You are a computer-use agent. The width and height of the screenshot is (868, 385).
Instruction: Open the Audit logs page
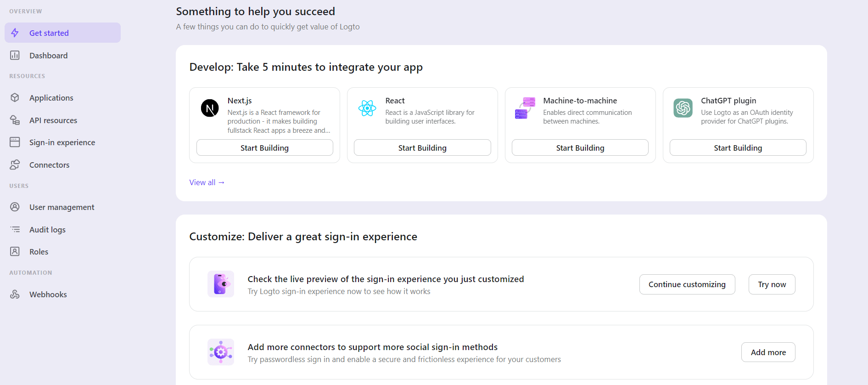pyautogui.click(x=62, y=229)
